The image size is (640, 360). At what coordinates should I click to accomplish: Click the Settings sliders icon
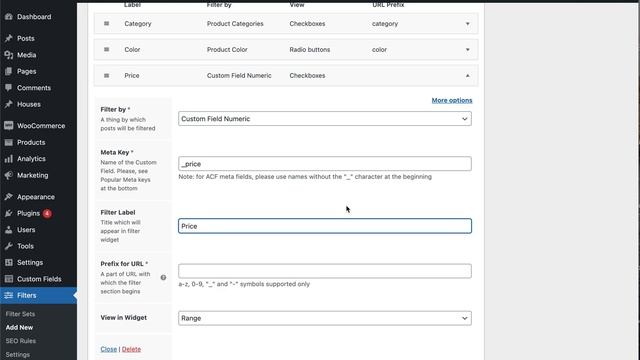pos(9,262)
